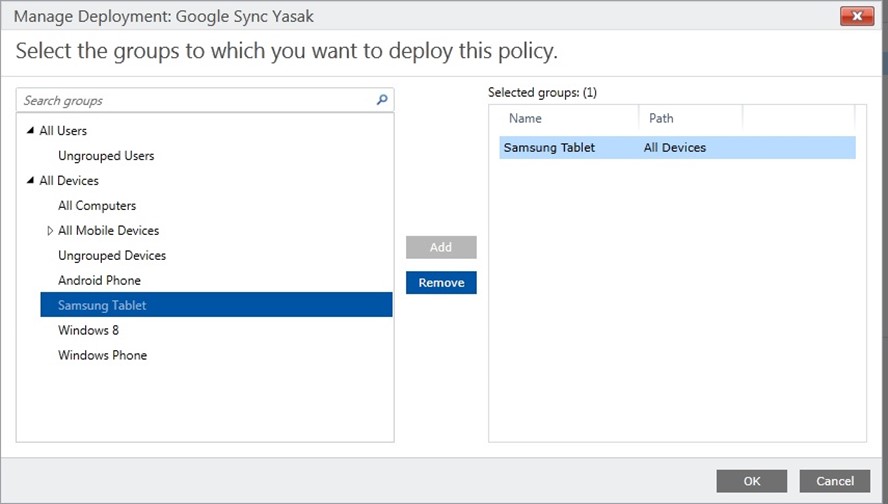The image size is (888, 504).
Task: Select Ungrouped Users group
Action: 106,156
